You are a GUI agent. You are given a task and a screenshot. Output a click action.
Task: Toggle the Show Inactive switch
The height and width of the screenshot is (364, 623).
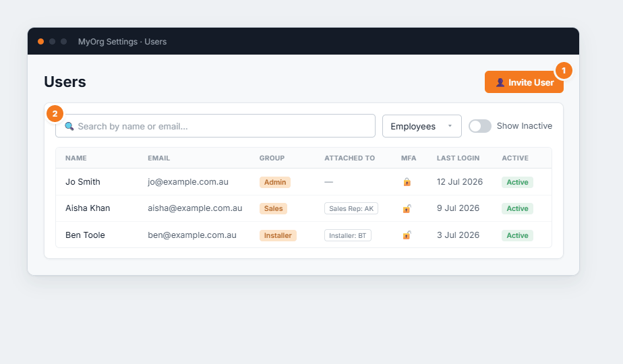pyautogui.click(x=480, y=126)
